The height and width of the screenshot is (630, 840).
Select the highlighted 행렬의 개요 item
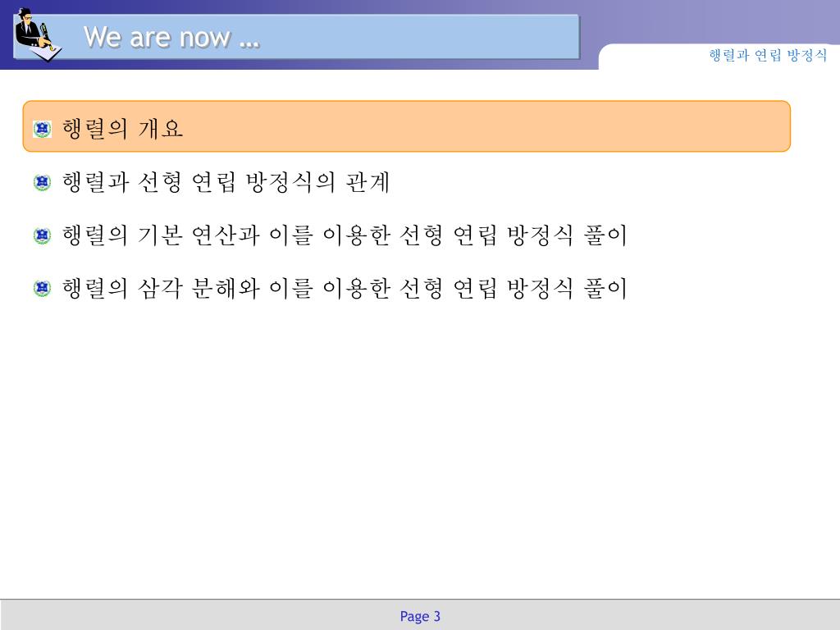pos(407,126)
